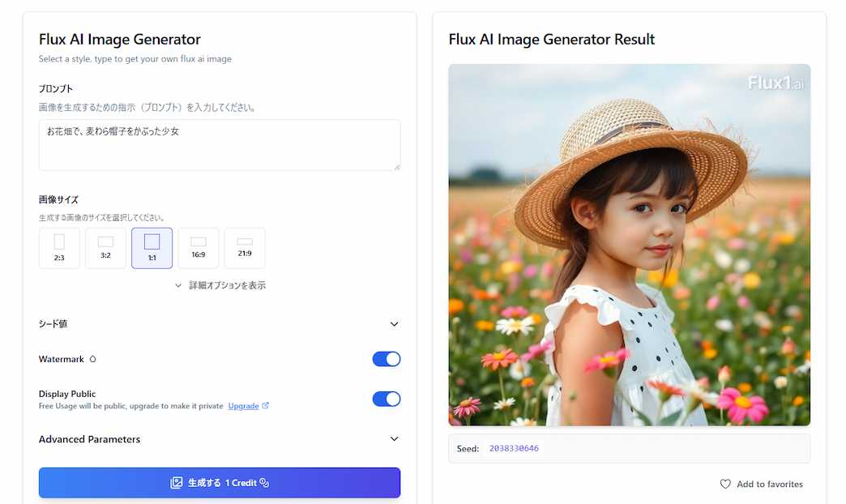The width and height of the screenshot is (846, 504).
Task: Disable the Watermark toggle
Action: (387, 359)
